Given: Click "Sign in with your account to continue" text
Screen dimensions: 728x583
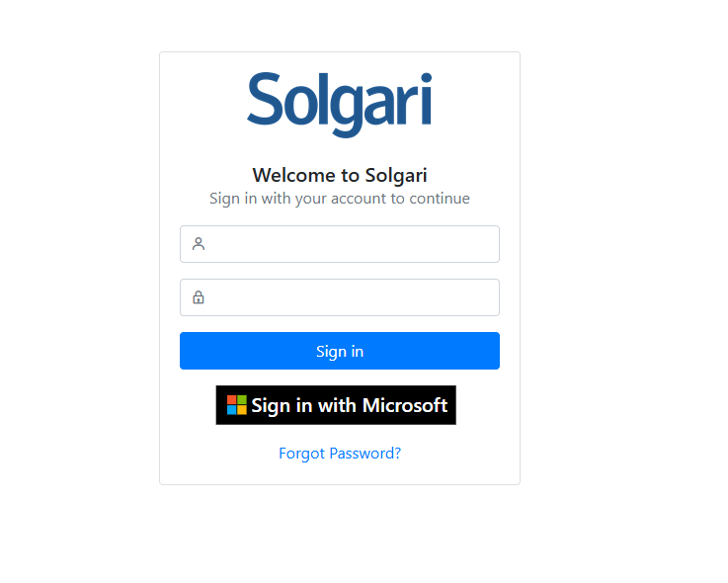Looking at the screenshot, I should tap(340, 199).
